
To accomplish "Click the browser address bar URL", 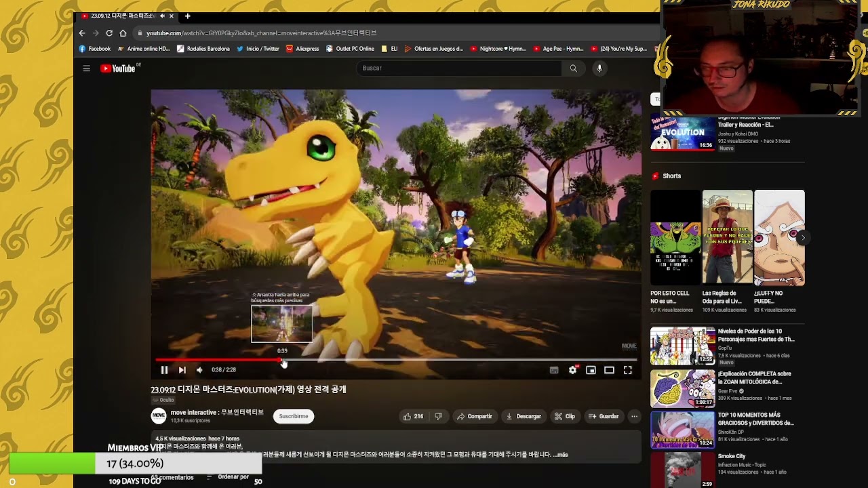I will point(261,33).
